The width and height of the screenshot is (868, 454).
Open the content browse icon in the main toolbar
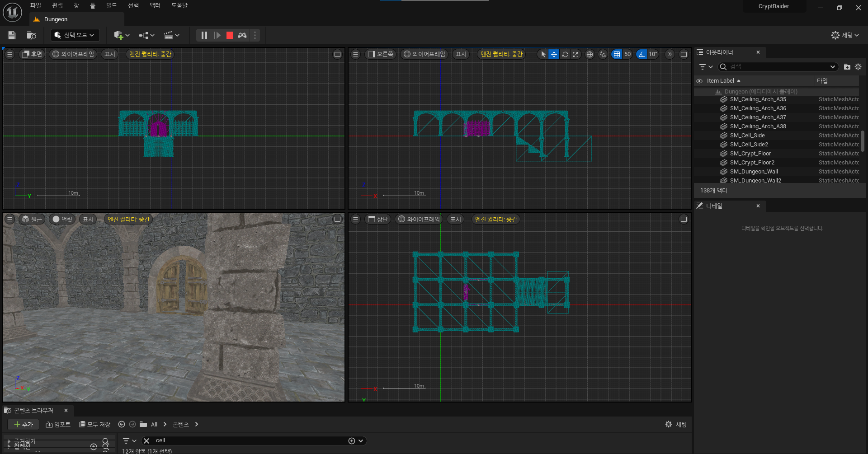click(31, 35)
